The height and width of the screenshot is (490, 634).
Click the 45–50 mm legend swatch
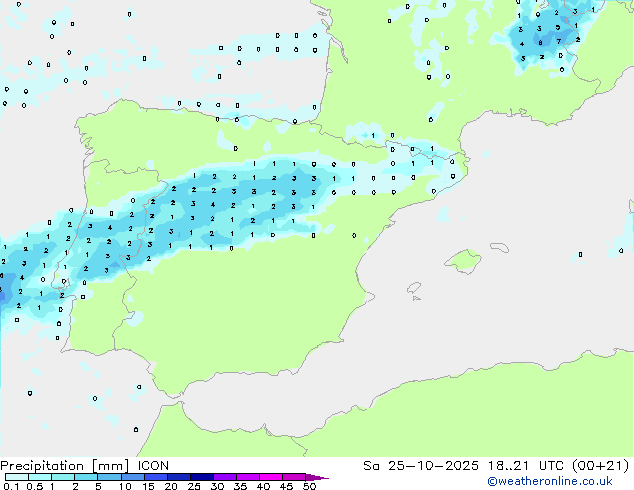pos(294,477)
